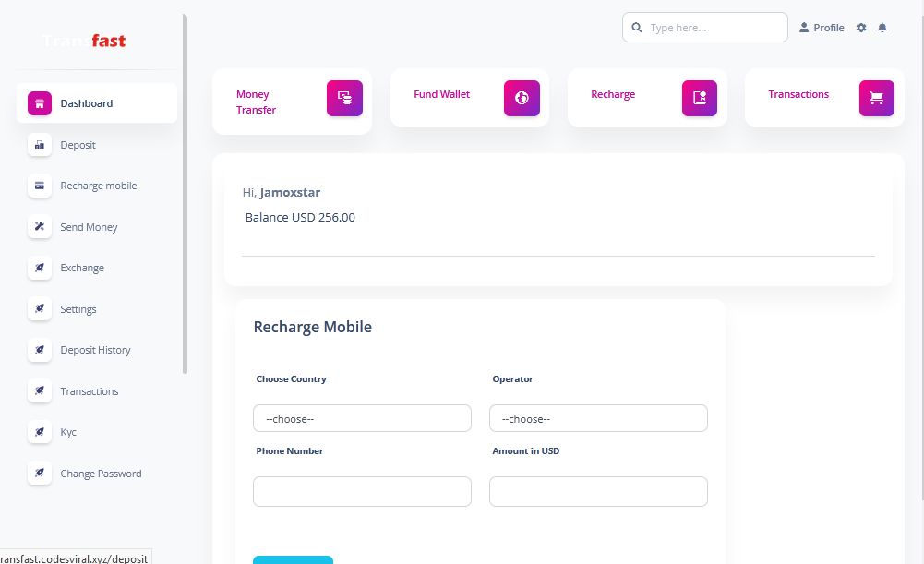Open notifications with the bell icon
Viewport: 924px width, 564px height.
(x=882, y=28)
